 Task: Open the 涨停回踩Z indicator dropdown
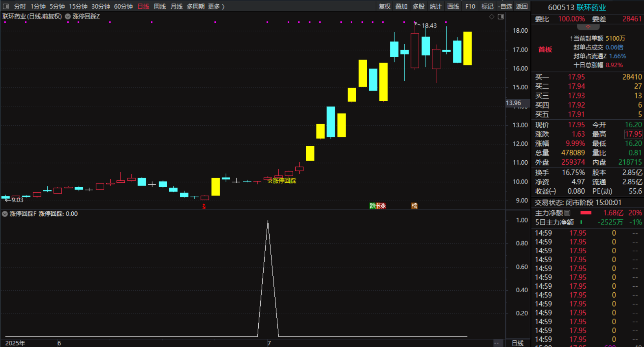click(68, 17)
